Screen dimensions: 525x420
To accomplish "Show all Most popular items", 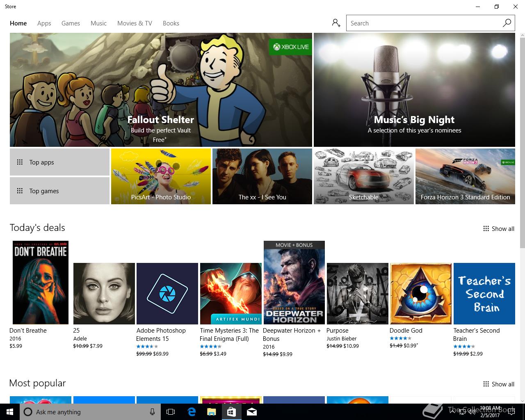I will (499, 384).
